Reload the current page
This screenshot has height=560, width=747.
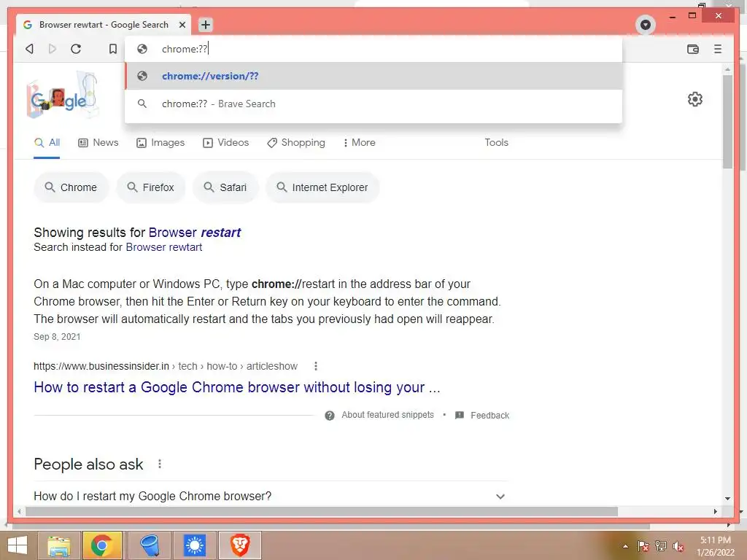click(x=76, y=49)
